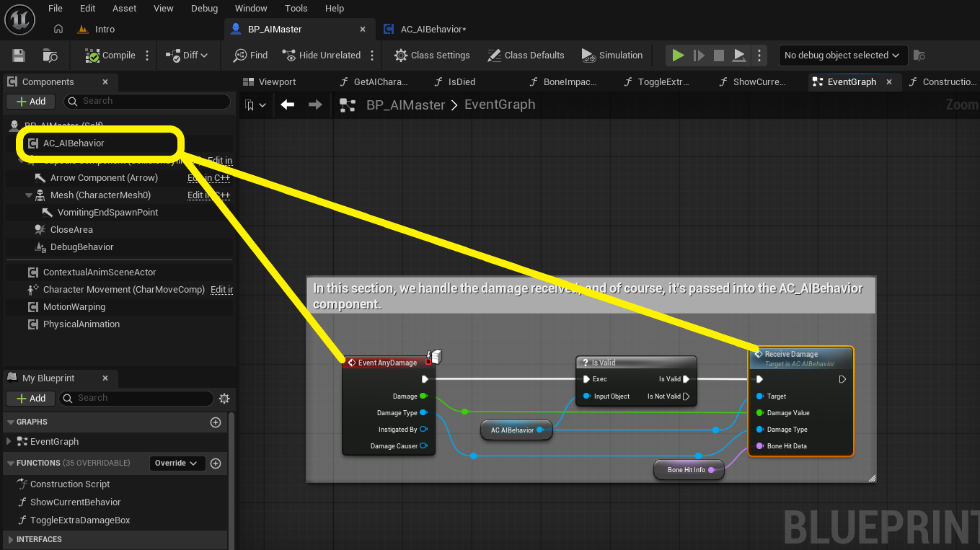
Task: Click the debug object locate icon
Action: (x=919, y=56)
